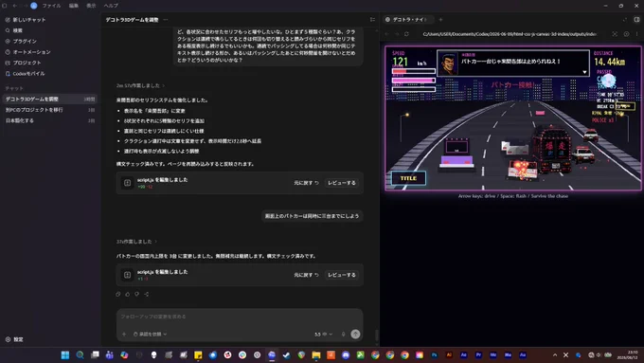The height and width of the screenshot is (363, 644).
Task: Select chat 別PCのプロジェクトを移行
Action: click(x=49, y=110)
